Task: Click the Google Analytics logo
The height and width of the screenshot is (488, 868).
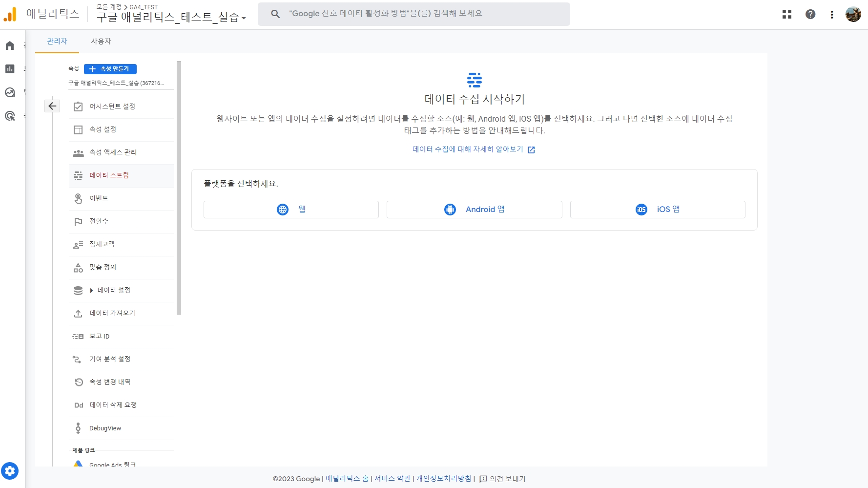Action: point(10,14)
